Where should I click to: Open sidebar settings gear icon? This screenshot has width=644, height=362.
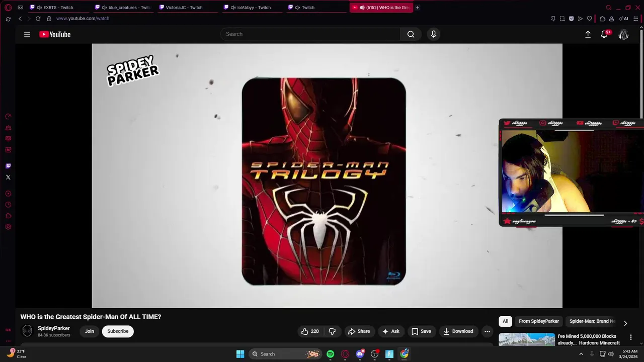point(8,227)
